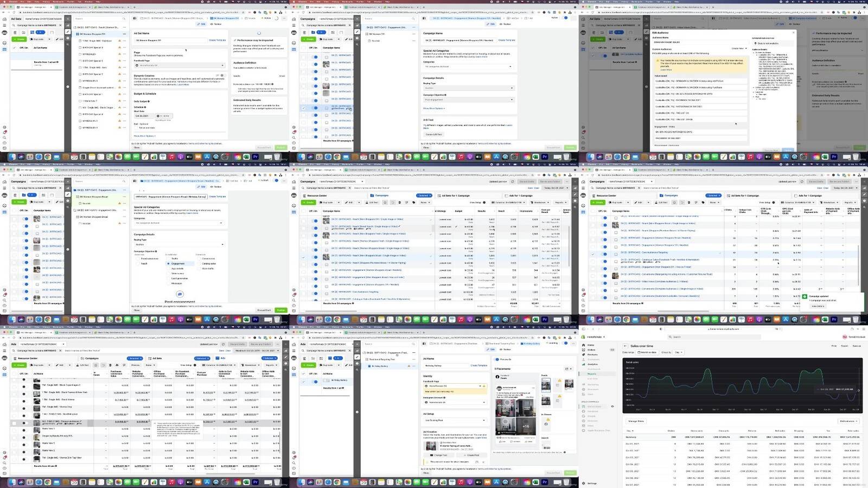Open Chrome from the bottom-middle screenshot's dock

(x=337, y=482)
